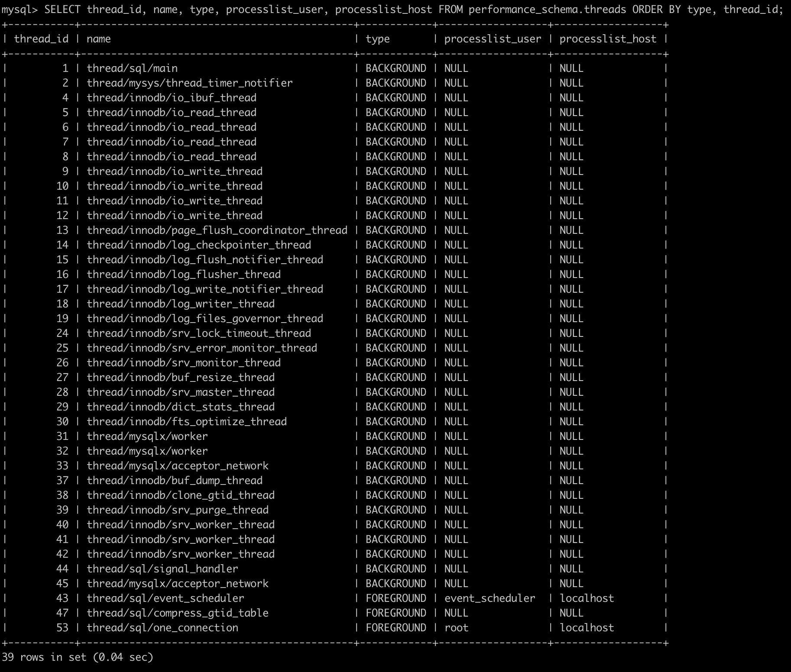The height and width of the screenshot is (672, 791).
Task: Click thread/sql/event_scheduler name
Action: pos(165,598)
